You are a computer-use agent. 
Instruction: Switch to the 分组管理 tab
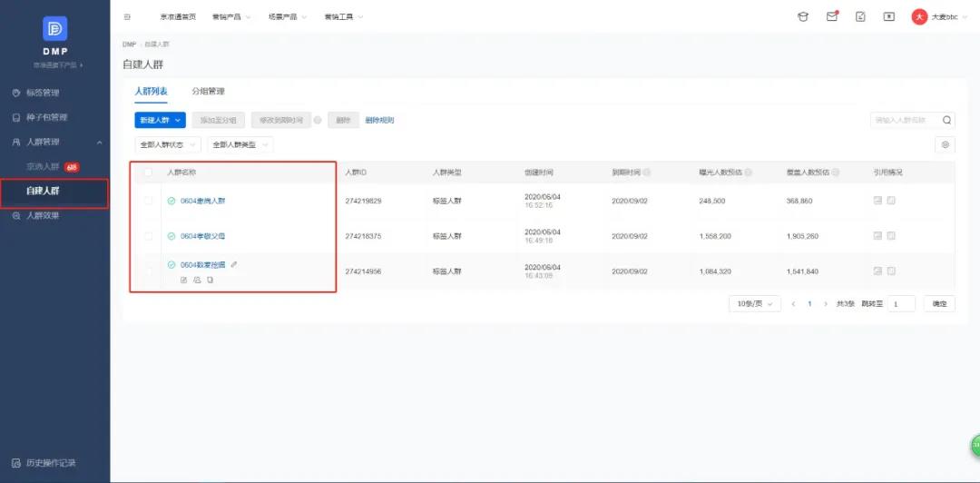(208, 92)
